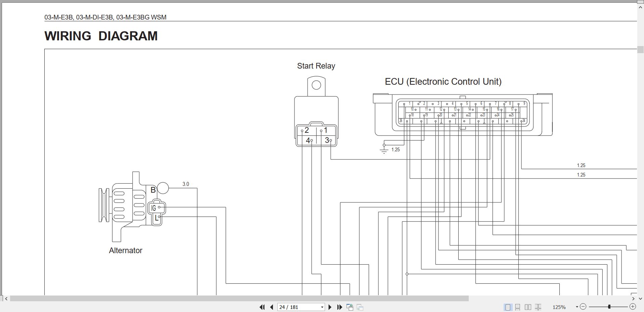This screenshot has width=644, height=312.
Task: Click the Start Relay label
Action: click(316, 66)
